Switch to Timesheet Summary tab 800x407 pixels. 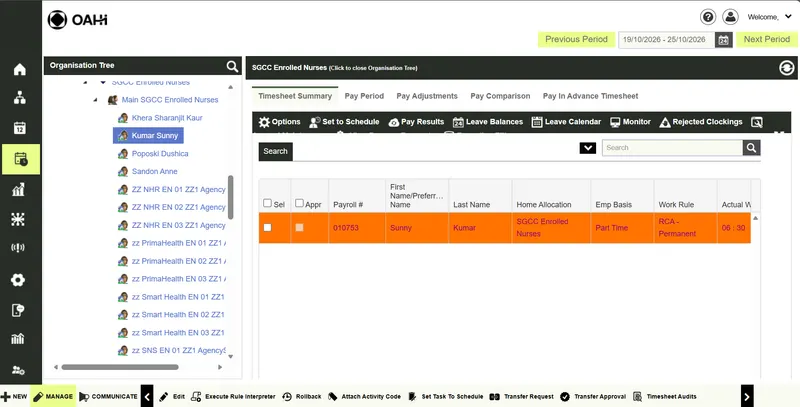click(295, 96)
